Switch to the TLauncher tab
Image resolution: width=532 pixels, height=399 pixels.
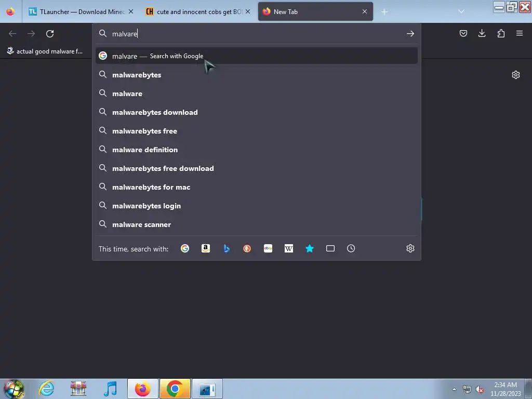76,12
